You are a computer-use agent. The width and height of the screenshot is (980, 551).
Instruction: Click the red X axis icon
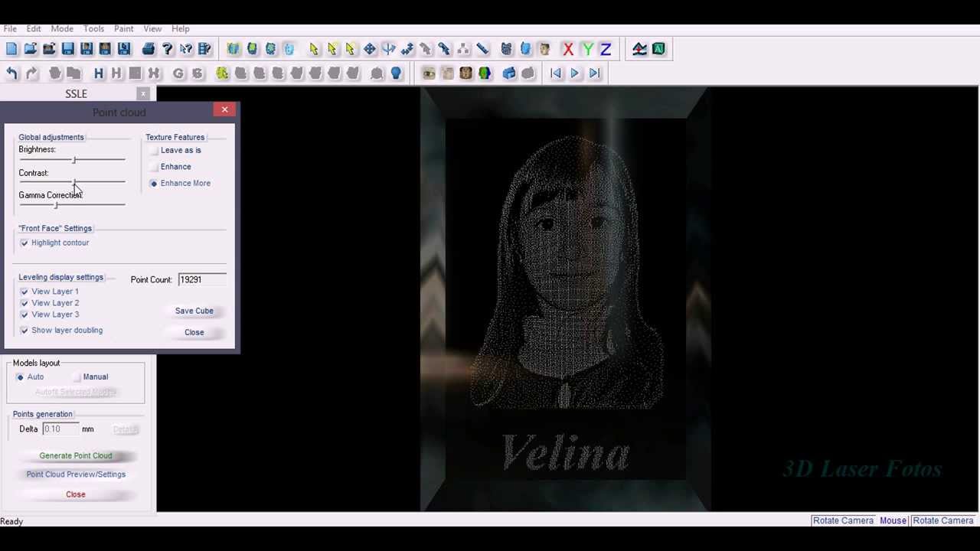tap(568, 49)
